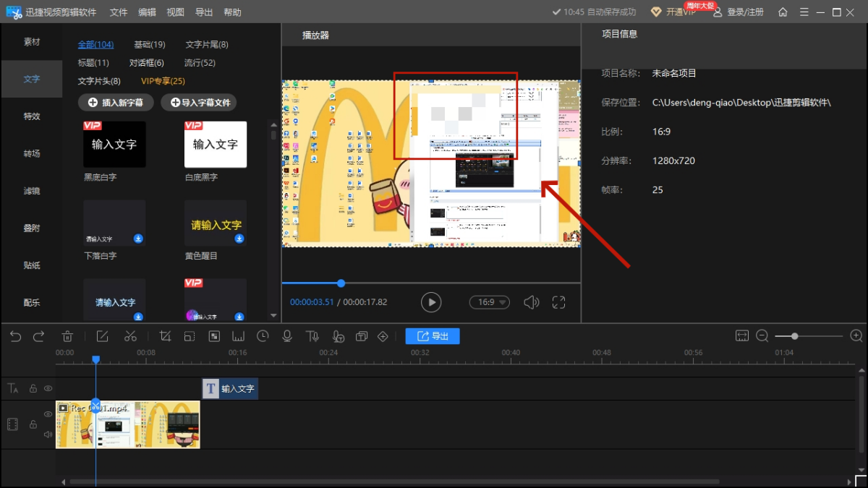Click the scissors split tool in timeline toolbar
This screenshot has width=868, height=488.
click(x=130, y=336)
